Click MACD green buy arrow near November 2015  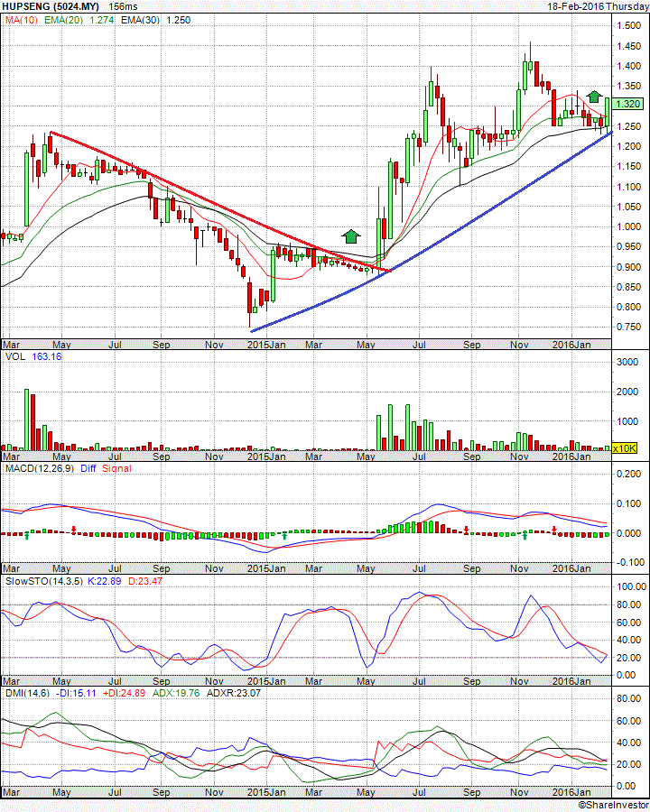pyautogui.click(x=525, y=537)
